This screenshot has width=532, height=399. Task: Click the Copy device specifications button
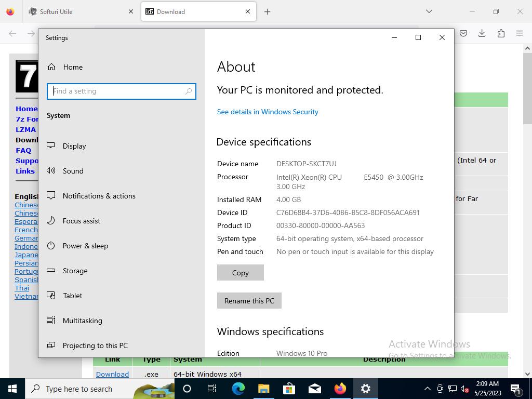(x=240, y=273)
